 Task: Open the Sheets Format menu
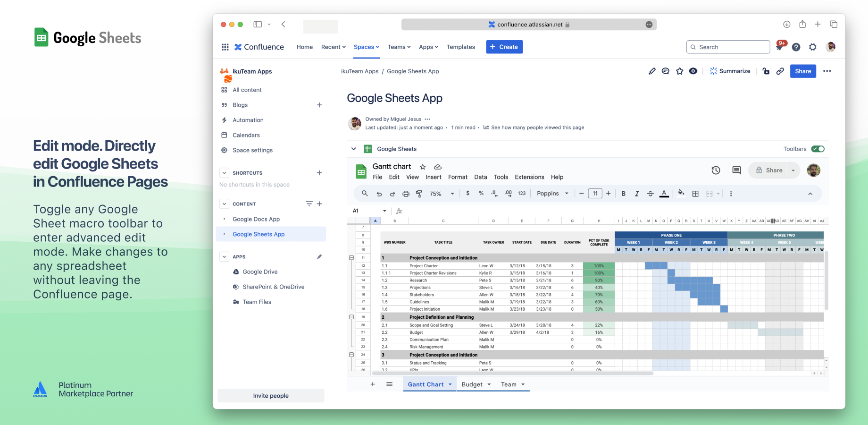[458, 177]
